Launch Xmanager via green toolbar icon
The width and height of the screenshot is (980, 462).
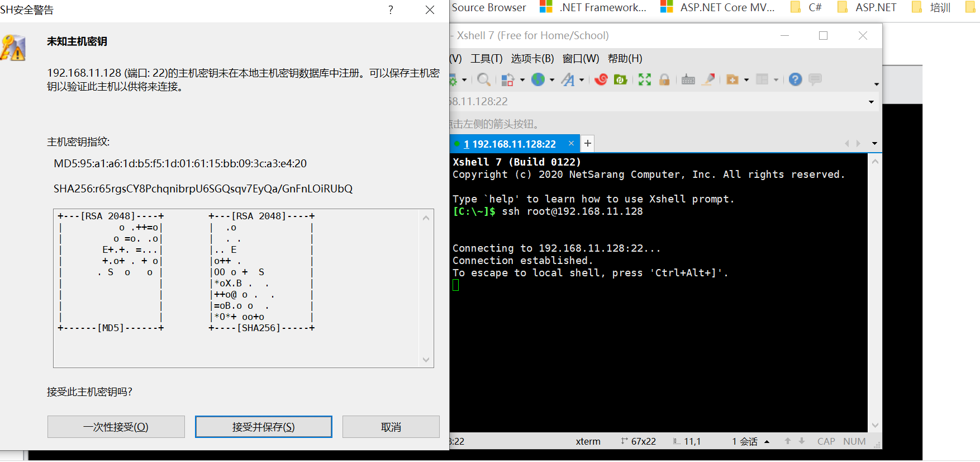[x=620, y=80]
